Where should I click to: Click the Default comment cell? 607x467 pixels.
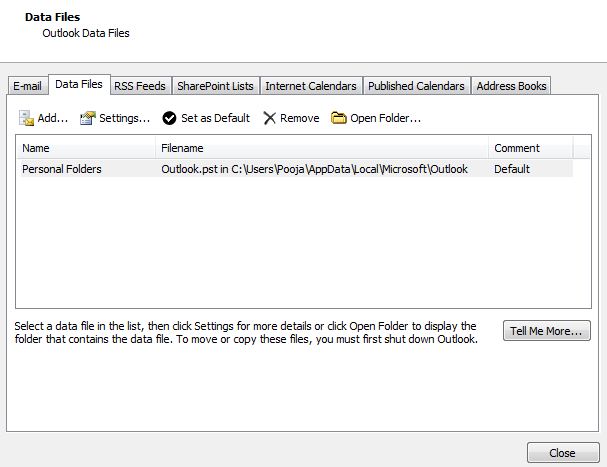512,169
